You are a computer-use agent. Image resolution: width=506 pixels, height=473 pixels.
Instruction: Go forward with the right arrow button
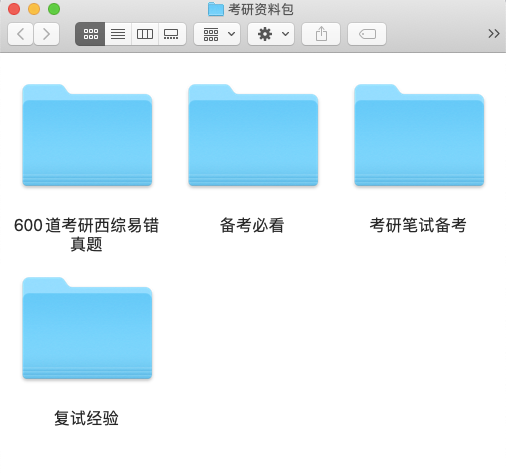[x=46, y=34]
